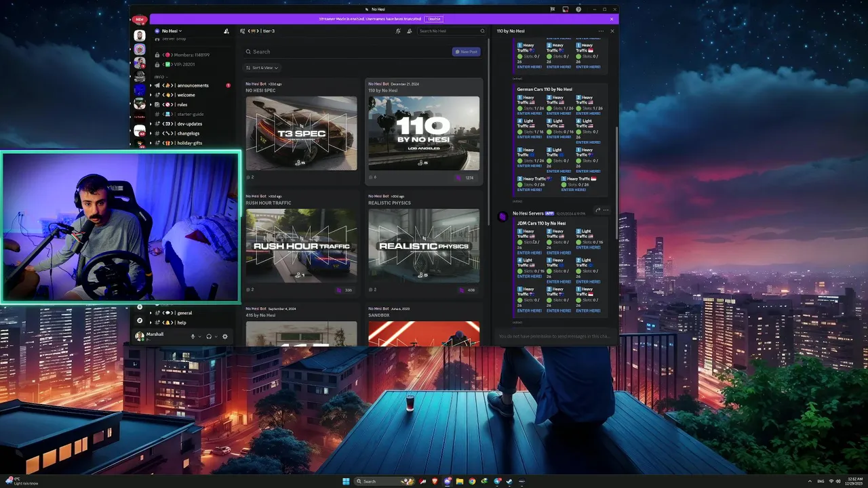Dismiss the purple Streamer Mode banner
This screenshot has height=488, width=868.
(x=612, y=19)
